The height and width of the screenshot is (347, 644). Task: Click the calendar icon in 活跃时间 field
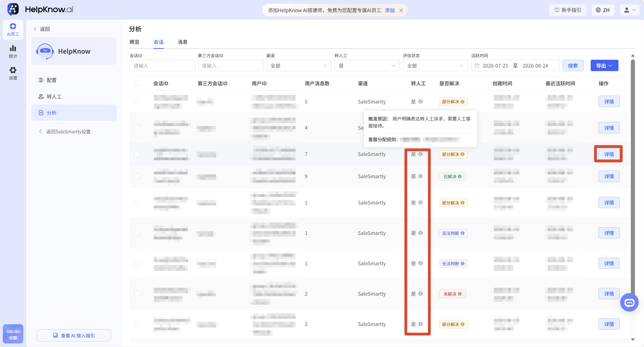pos(477,66)
